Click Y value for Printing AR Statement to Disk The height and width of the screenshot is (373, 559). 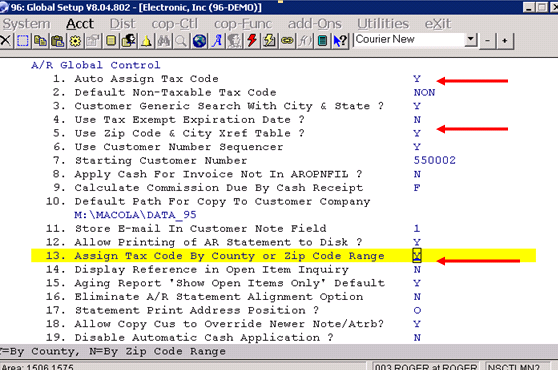pos(417,242)
